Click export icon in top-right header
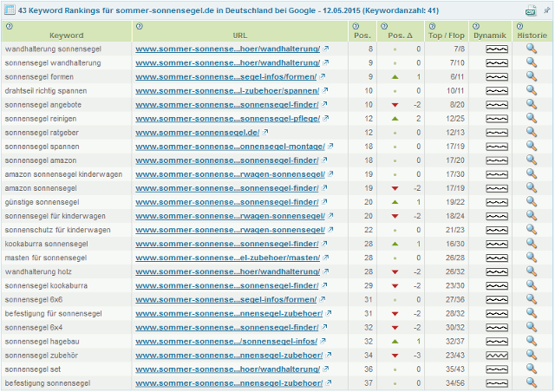555x392 pixels. pyautogui.click(x=531, y=11)
